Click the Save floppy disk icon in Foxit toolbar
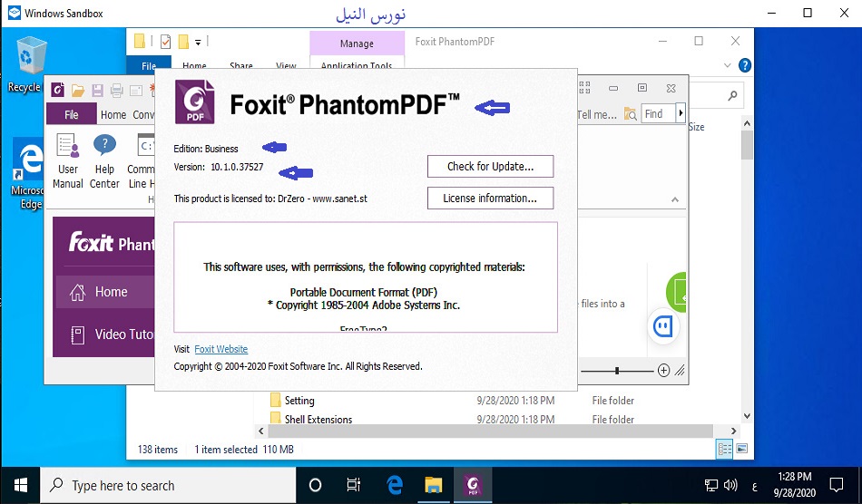Image resolution: width=862 pixels, height=504 pixels. click(97, 90)
